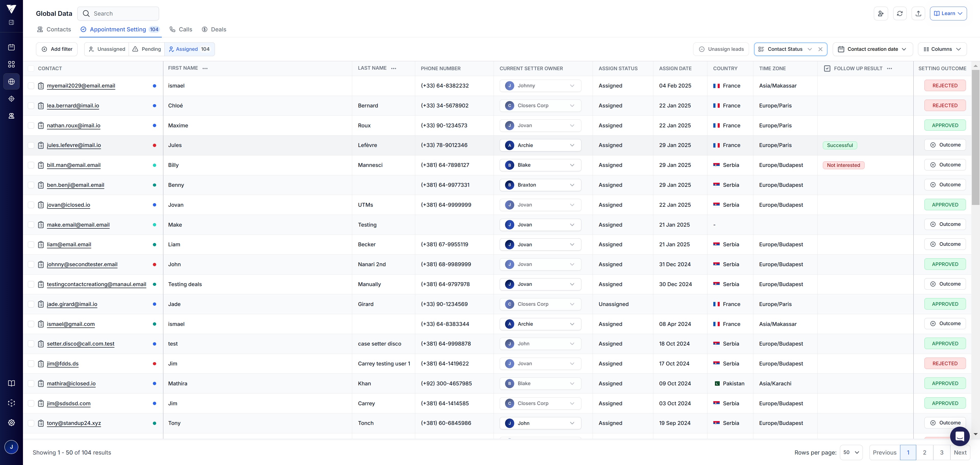Switch to the Calls tab
This screenshot has width=980, height=465.
pos(181,29)
